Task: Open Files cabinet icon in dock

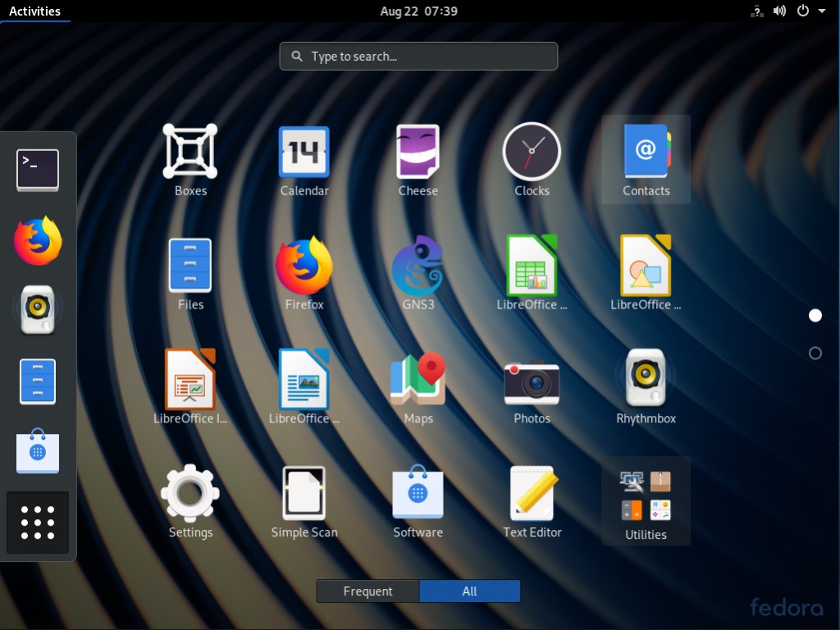Action: 38,381
